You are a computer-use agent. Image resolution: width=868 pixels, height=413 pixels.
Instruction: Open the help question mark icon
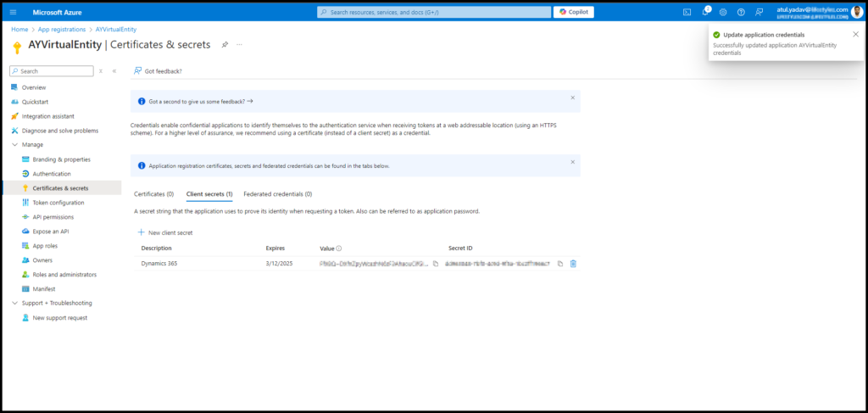pos(741,12)
